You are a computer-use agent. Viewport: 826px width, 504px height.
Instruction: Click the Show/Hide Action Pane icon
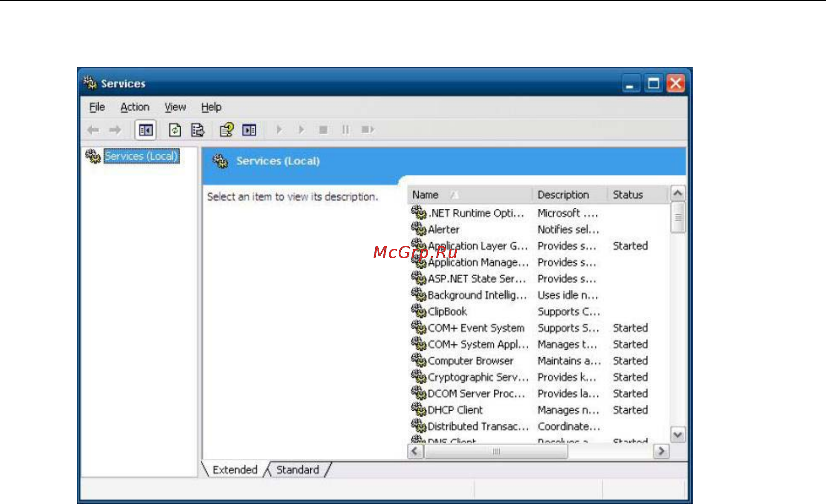click(x=249, y=130)
